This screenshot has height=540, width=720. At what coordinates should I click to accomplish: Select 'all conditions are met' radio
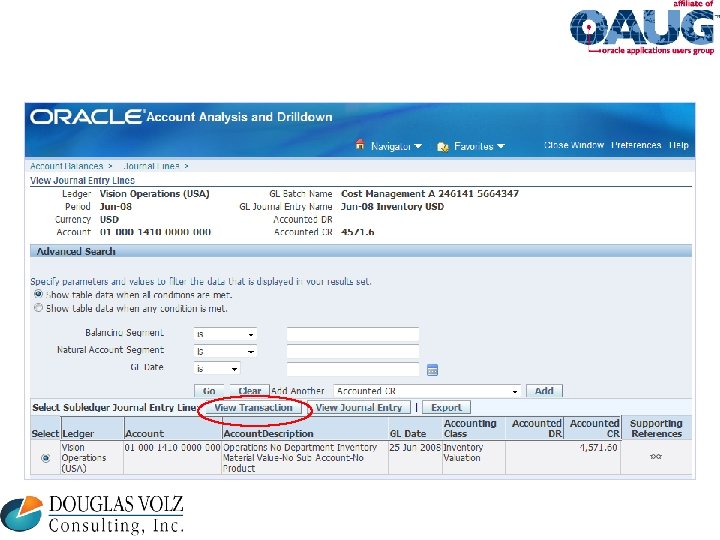coord(39,294)
